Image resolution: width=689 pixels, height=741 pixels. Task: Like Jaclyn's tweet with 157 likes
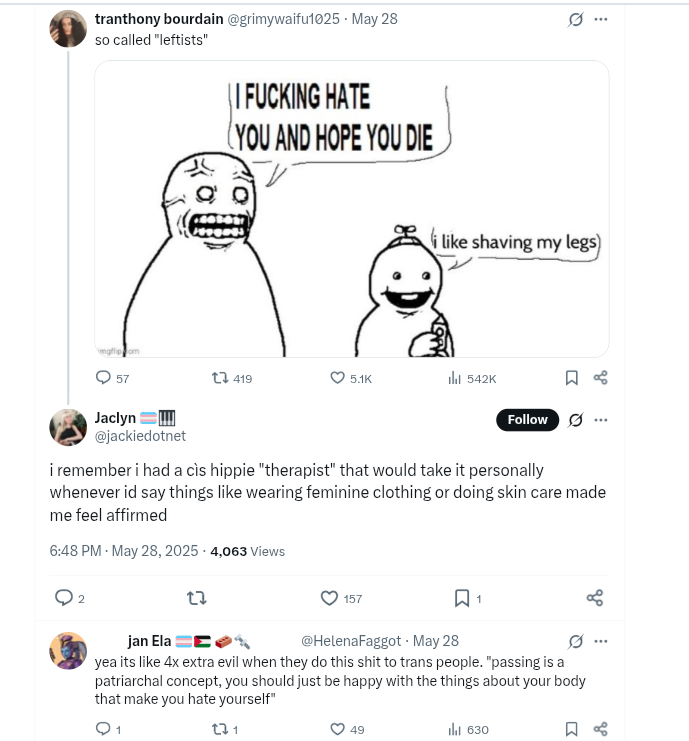point(330,598)
